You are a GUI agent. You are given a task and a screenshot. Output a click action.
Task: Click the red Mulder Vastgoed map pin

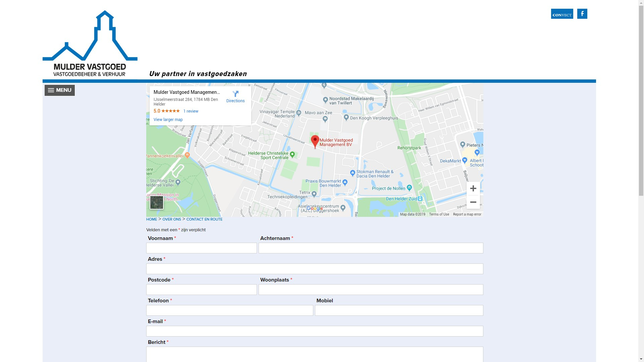click(x=315, y=141)
